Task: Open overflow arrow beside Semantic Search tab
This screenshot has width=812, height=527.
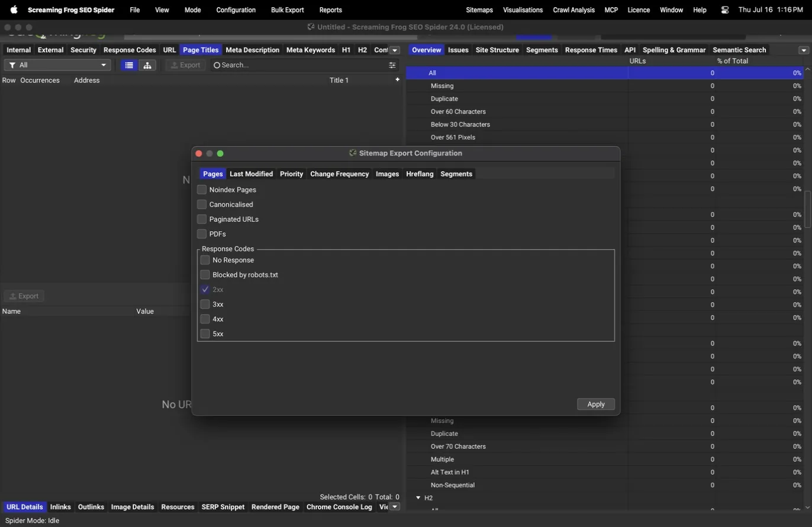Action: 804,50
